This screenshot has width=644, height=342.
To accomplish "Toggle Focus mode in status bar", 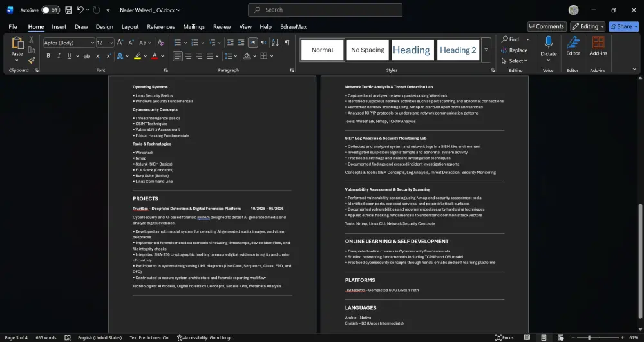I will pyautogui.click(x=504, y=337).
